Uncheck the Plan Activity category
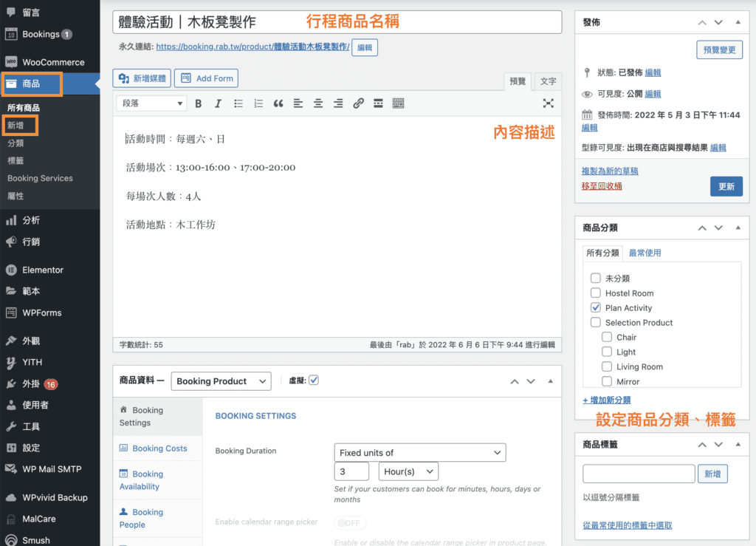Screen dimensions: 756x546 (596, 307)
